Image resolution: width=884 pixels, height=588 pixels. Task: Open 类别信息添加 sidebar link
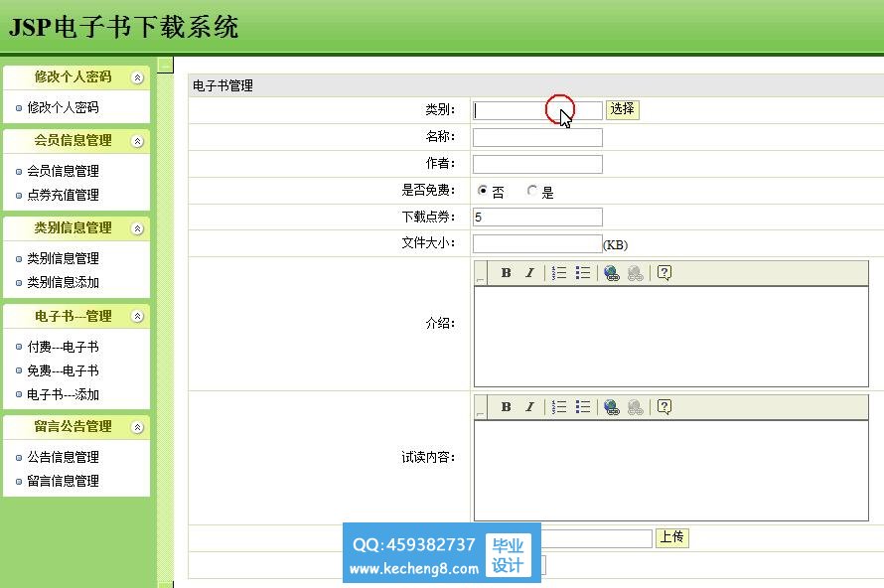coord(63,282)
